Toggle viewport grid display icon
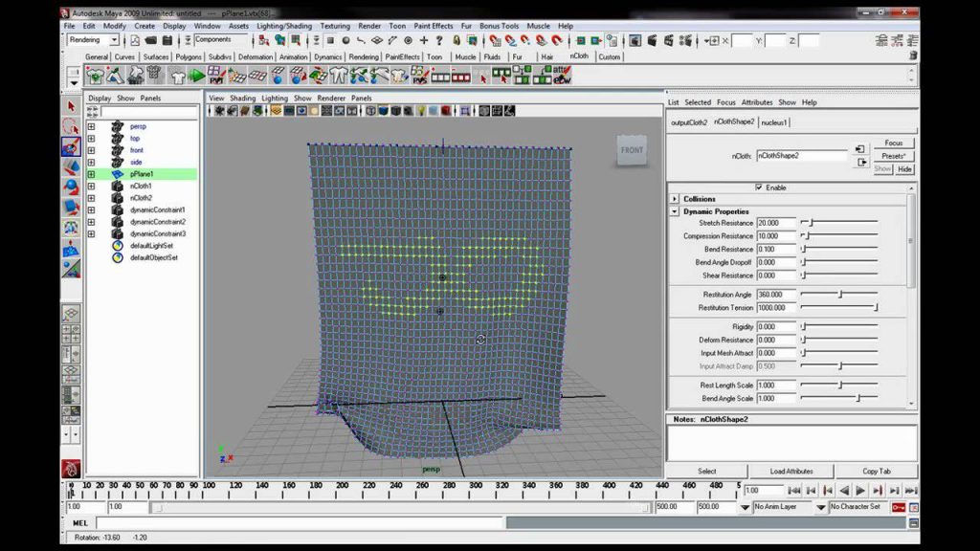 (x=277, y=111)
